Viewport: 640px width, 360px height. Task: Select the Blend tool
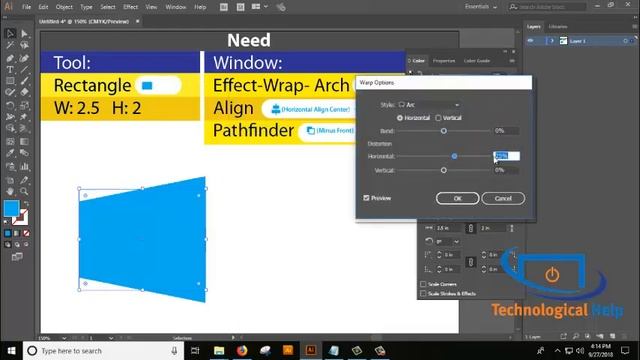24,153
